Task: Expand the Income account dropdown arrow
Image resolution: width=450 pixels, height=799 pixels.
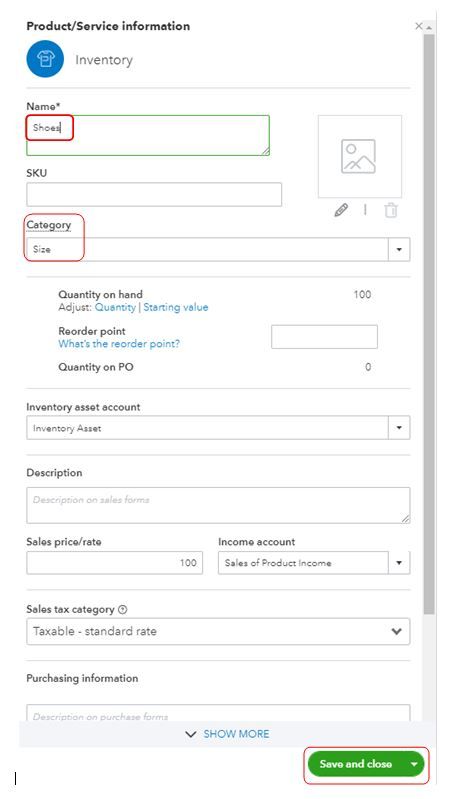Action: click(x=399, y=563)
